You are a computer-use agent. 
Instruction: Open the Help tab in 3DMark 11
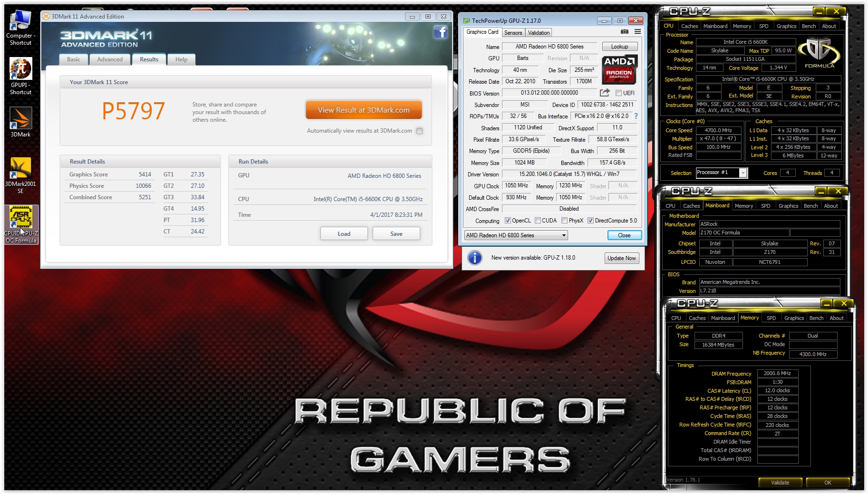[x=181, y=59]
